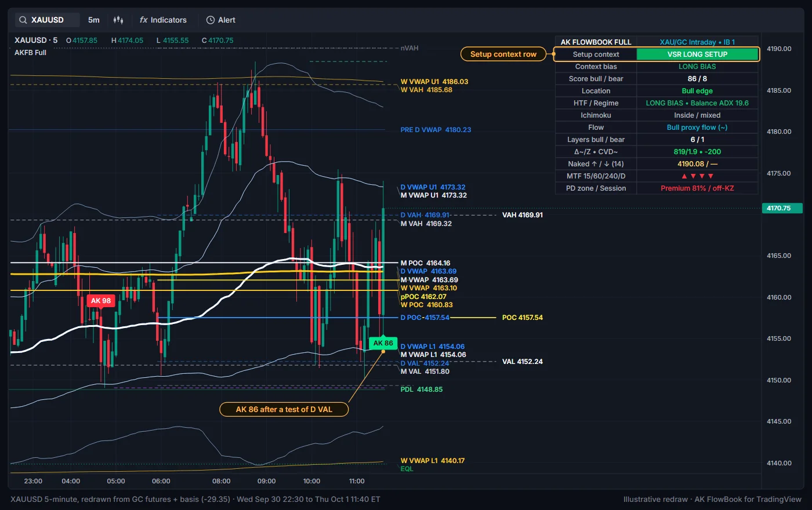This screenshot has width=812, height=510.
Task: Click the AK 98 red signal marker
Action: [x=100, y=301]
